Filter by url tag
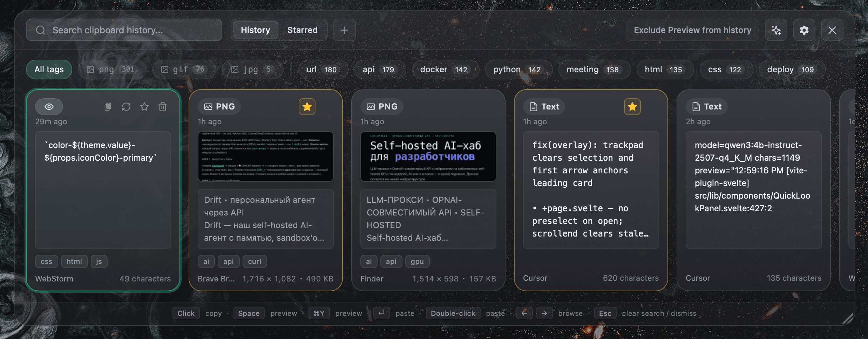The width and height of the screenshot is (868, 339). 323,69
